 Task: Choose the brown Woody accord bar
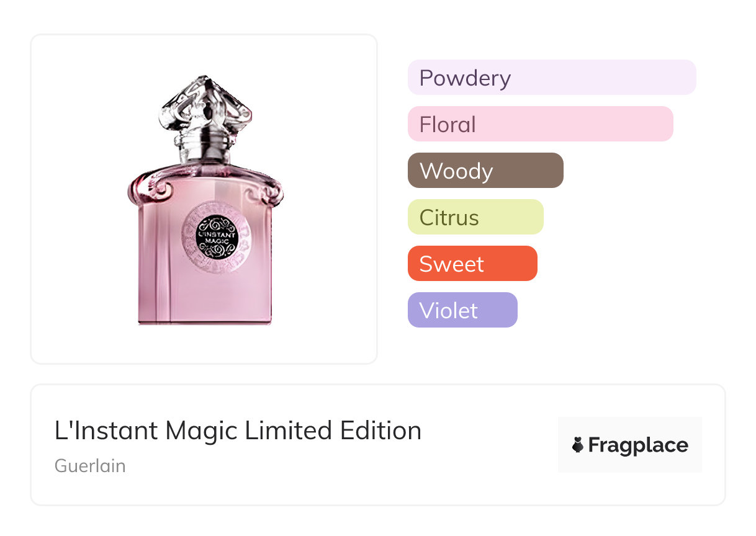click(485, 171)
